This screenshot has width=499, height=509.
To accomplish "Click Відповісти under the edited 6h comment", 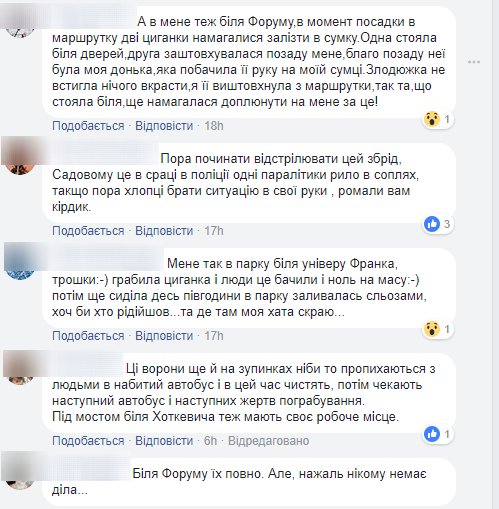I will (164, 441).
